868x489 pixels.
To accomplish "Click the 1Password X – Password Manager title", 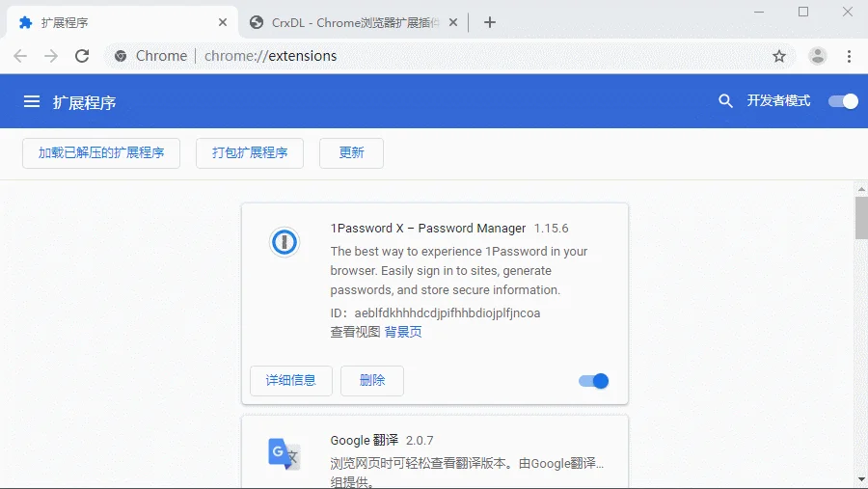I will click(x=428, y=229).
